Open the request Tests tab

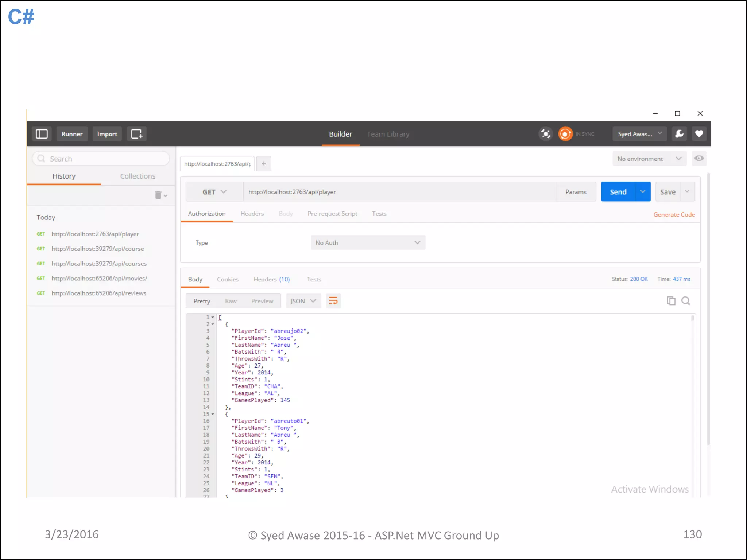pyautogui.click(x=379, y=214)
